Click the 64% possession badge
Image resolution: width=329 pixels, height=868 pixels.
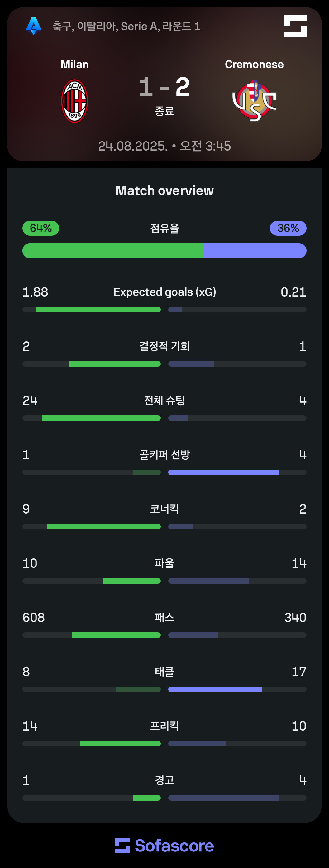tap(41, 228)
